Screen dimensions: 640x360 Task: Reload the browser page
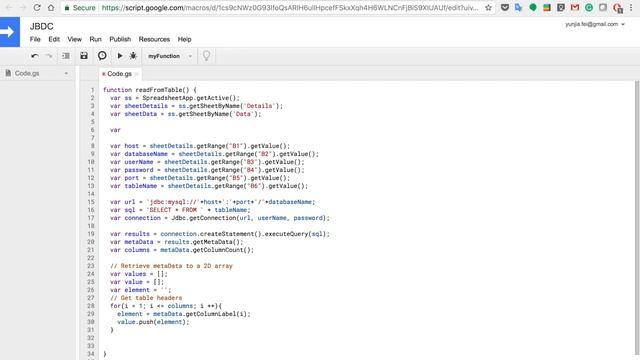[x=37, y=7]
